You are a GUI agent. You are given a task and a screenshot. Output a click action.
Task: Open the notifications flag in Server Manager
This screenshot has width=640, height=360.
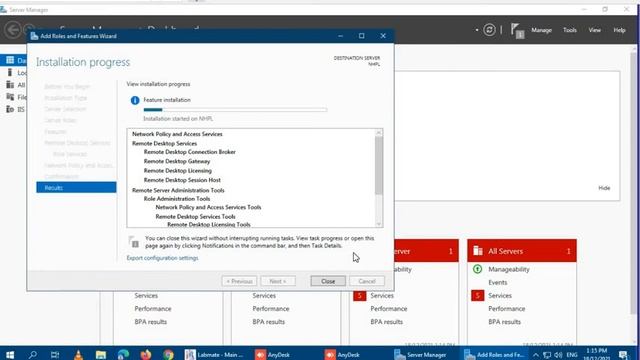point(517,31)
